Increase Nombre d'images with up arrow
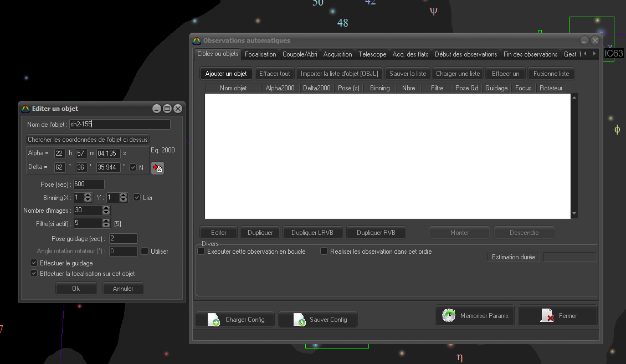 (106, 208)
